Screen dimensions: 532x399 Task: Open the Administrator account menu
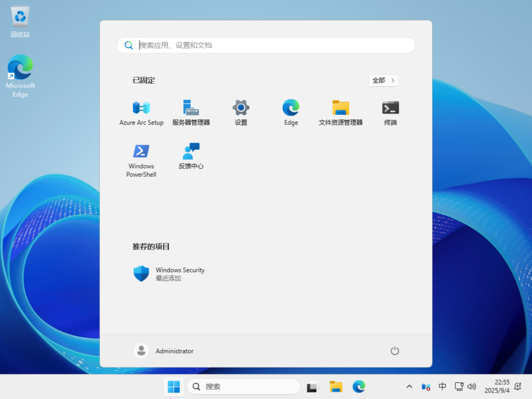click(x=164, y=351)
